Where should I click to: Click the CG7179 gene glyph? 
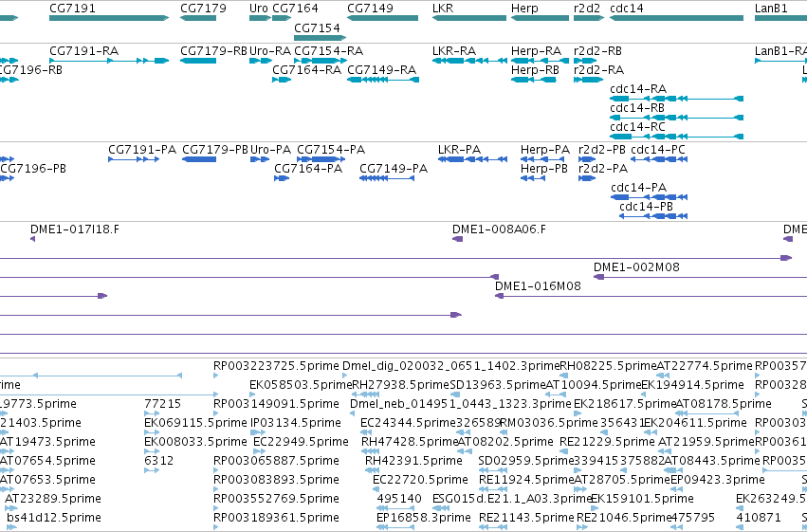(x=198, y=18)
